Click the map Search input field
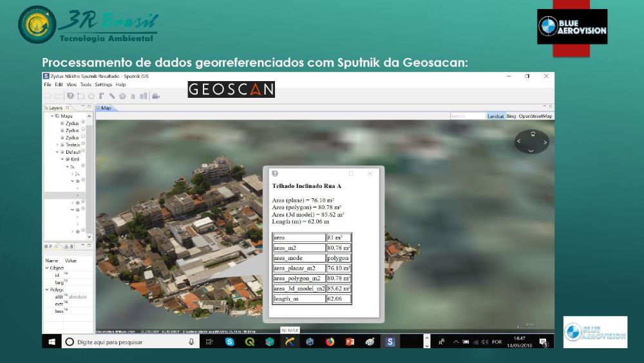The height and width of the screenshot is (363, 644). (x=467, y=116)
